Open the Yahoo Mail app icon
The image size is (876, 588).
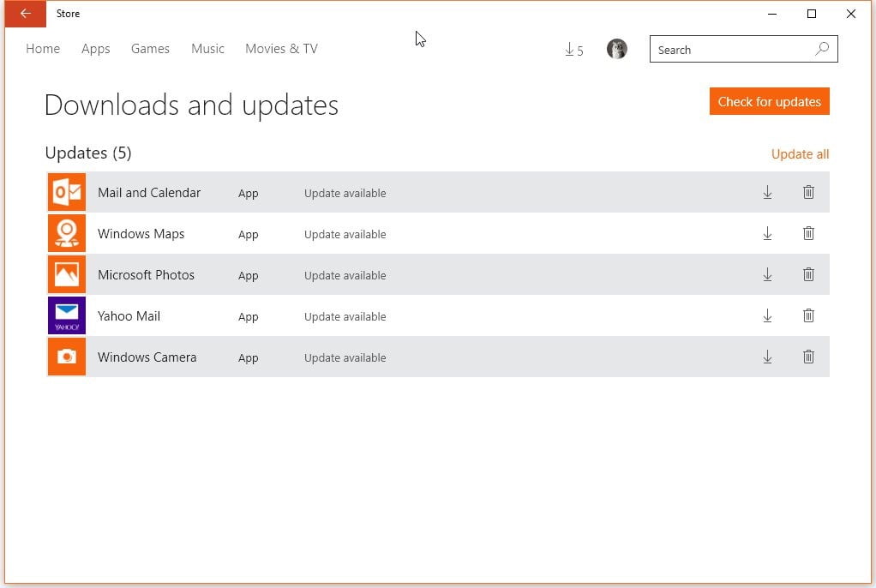tap(66, 315)
